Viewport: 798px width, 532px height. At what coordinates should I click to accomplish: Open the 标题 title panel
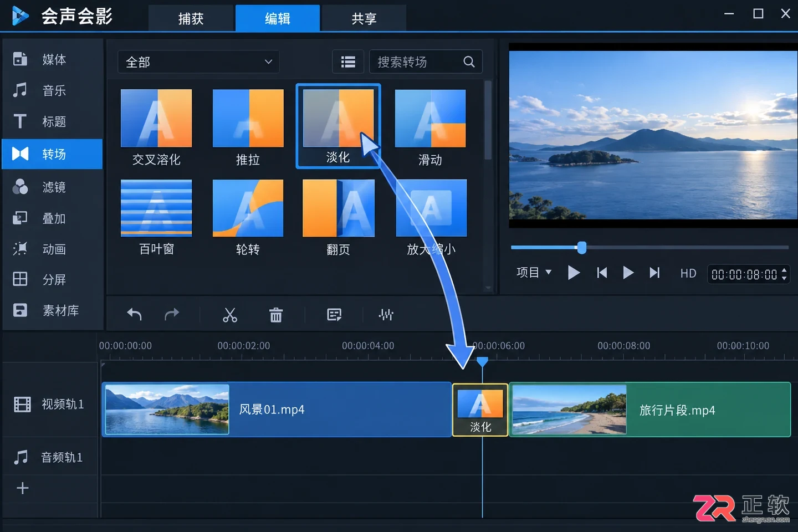pos(52,121)
